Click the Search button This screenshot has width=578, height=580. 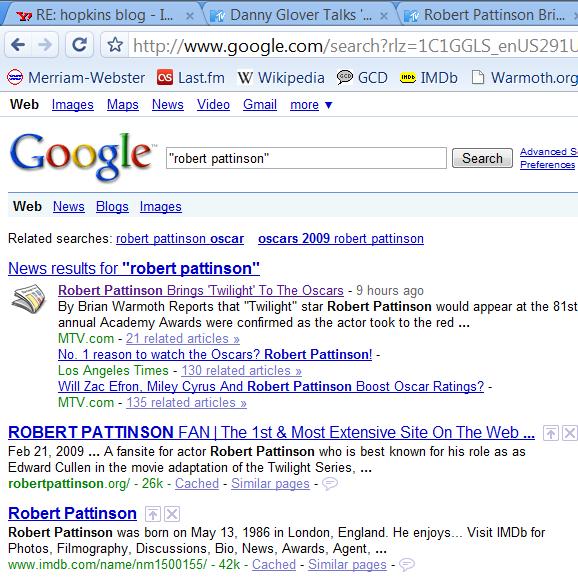coord(482,158)
